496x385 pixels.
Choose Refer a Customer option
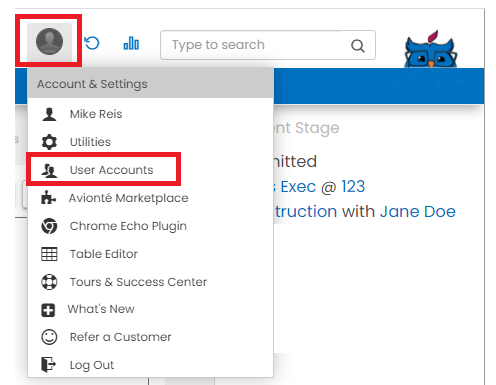click(150, 337)
